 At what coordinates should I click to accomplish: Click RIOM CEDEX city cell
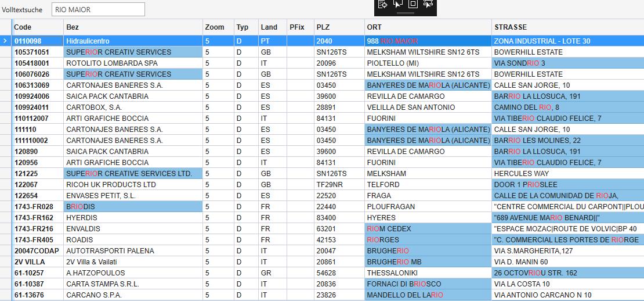[428, 228]
